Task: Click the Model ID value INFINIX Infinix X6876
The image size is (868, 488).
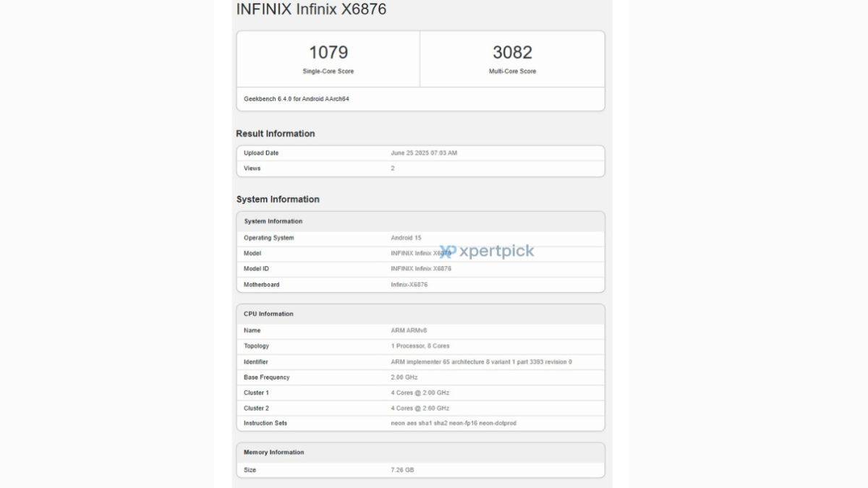Action: 421,269
